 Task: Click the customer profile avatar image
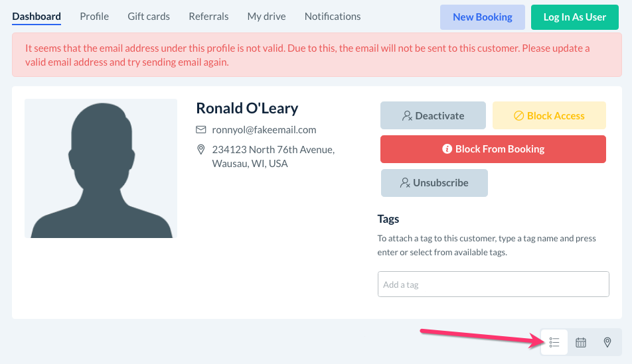(x=101, y=168)
